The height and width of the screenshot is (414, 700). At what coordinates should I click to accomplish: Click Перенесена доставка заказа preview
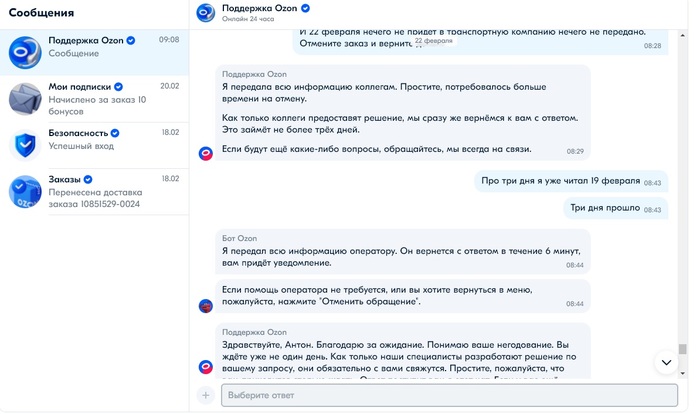(x=96, y=198)
